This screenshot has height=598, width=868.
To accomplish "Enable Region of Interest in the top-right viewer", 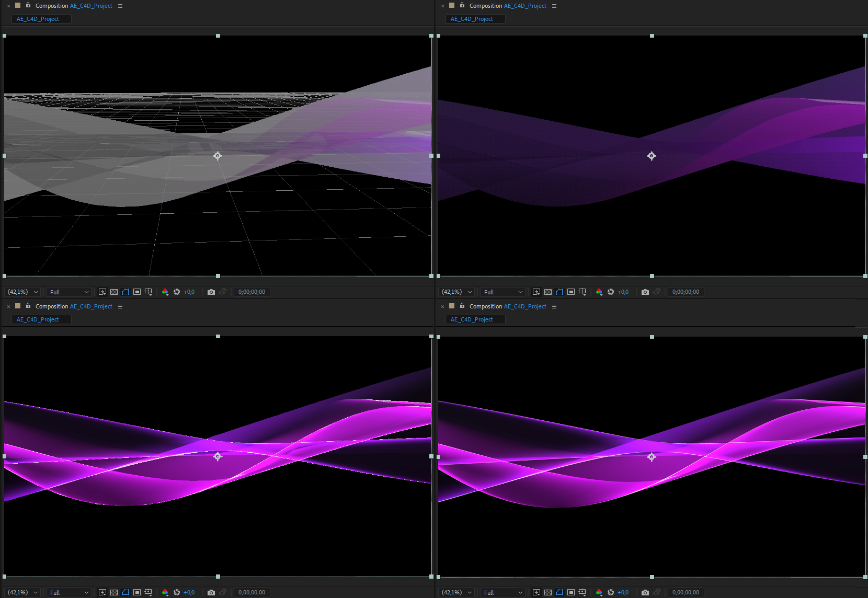I will click(x=571, y=292).
